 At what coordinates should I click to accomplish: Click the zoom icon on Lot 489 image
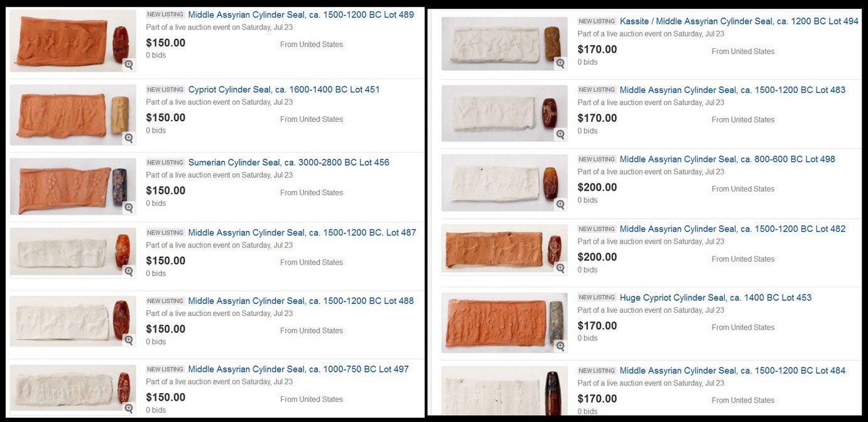pos(129,64)
